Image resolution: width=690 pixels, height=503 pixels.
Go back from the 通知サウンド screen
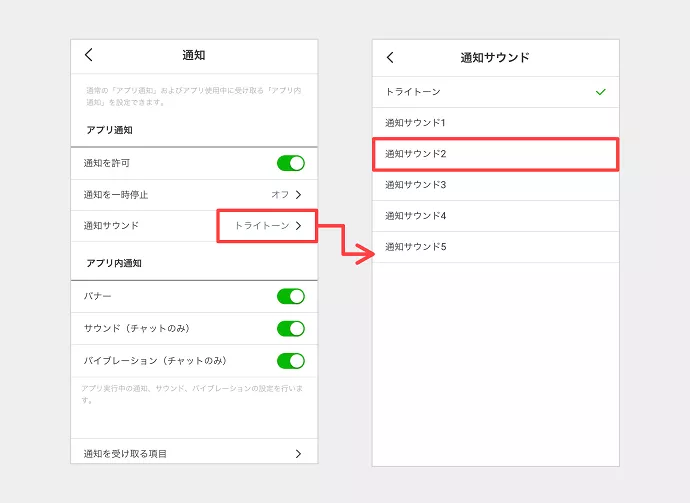(x=390, y=57)
